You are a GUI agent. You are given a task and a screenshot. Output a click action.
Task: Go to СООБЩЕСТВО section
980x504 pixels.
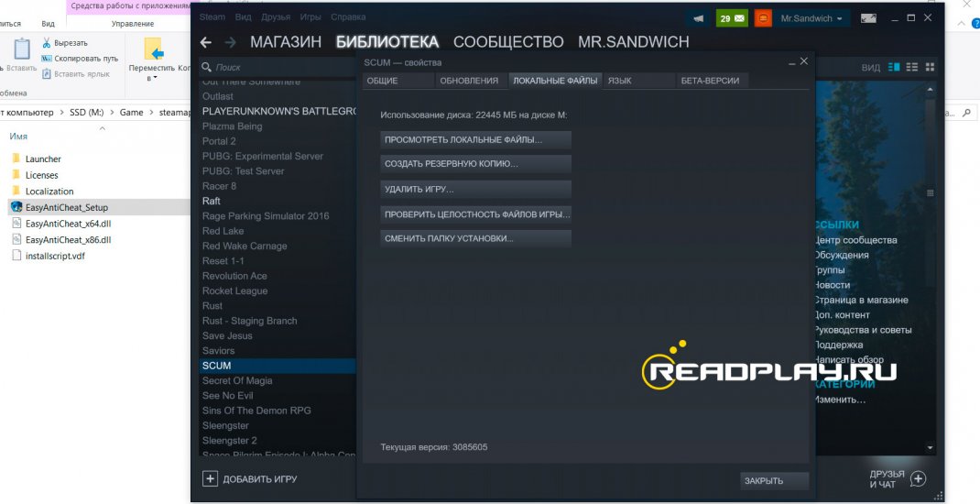(x=508, y=42)
